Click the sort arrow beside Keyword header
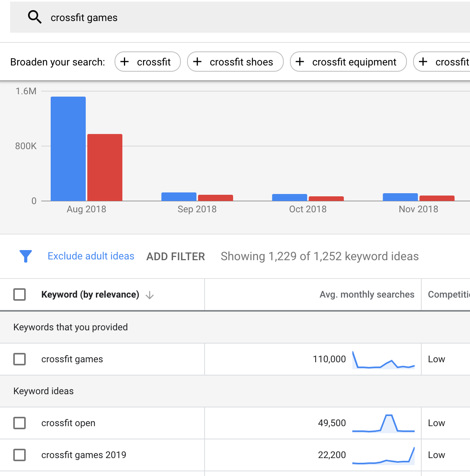This screenshot has height=476, width=470. click(150, 295)
